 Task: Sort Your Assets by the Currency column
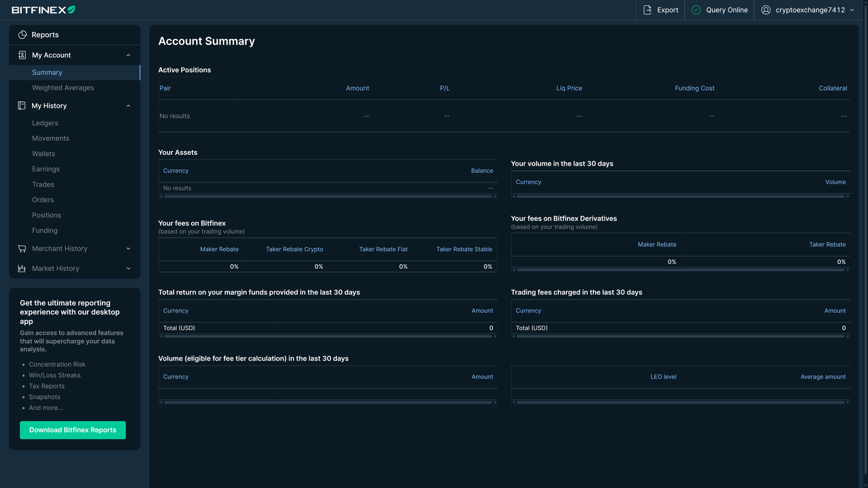coord(175,170)
